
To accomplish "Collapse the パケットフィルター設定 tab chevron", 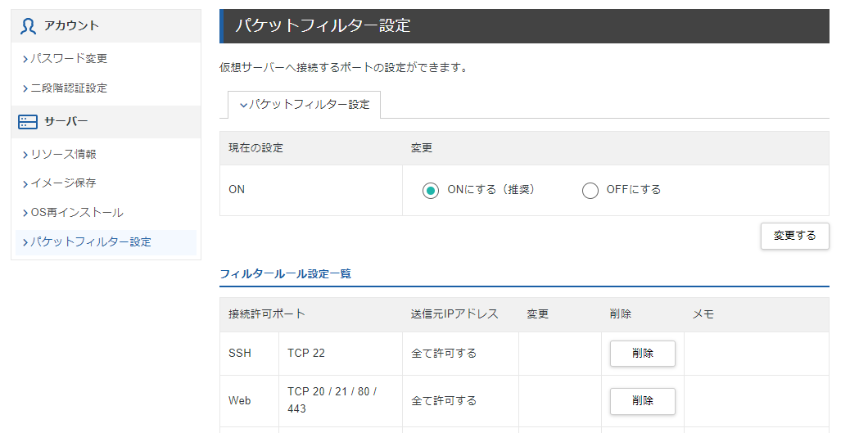I will 243,105.
